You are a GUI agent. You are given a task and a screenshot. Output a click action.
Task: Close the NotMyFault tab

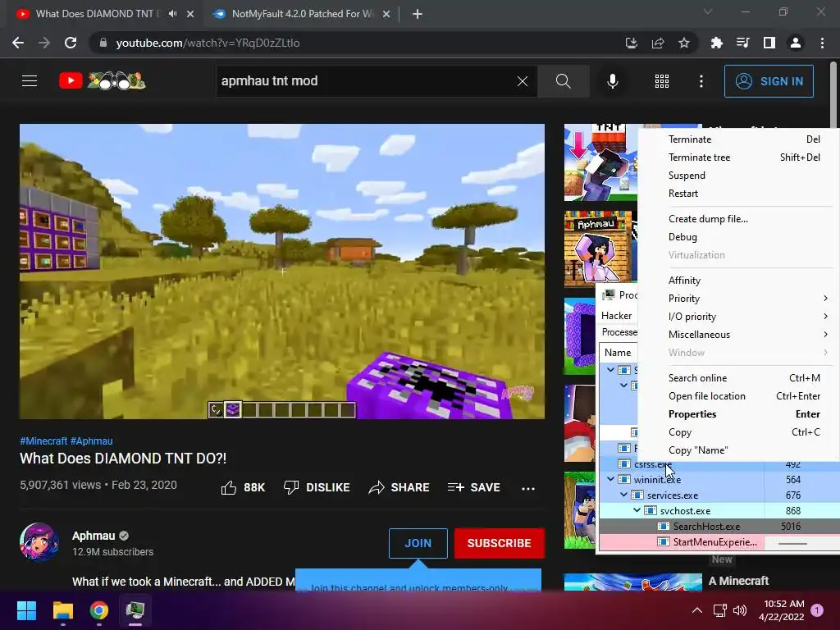coord(386,15)
